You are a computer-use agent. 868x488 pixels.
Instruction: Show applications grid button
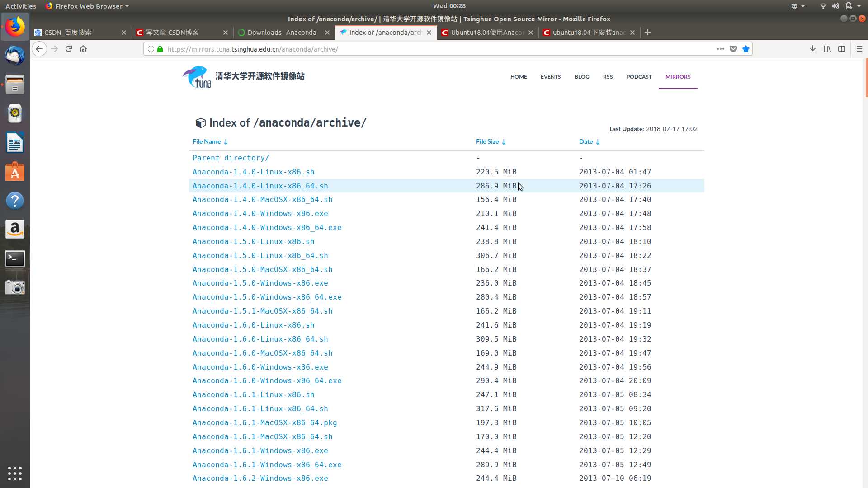click(x=15, y=473)
